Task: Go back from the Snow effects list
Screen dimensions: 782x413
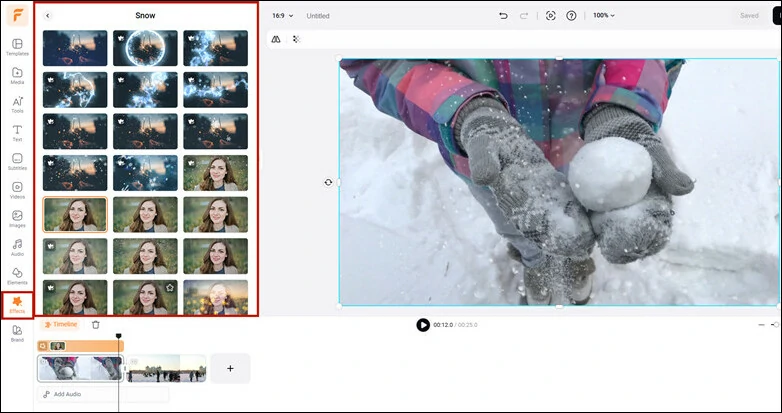Action: tap(47, 15)
